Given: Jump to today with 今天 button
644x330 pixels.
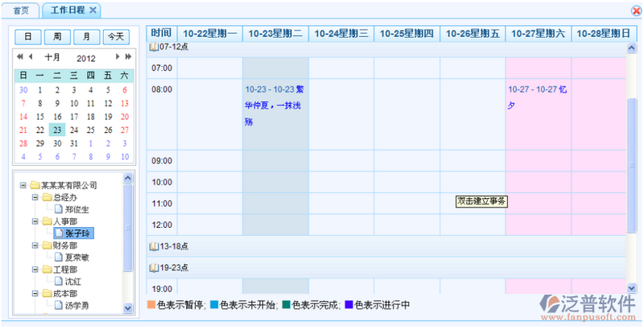Looking at the screenshot, I should [x=116, y=36].
